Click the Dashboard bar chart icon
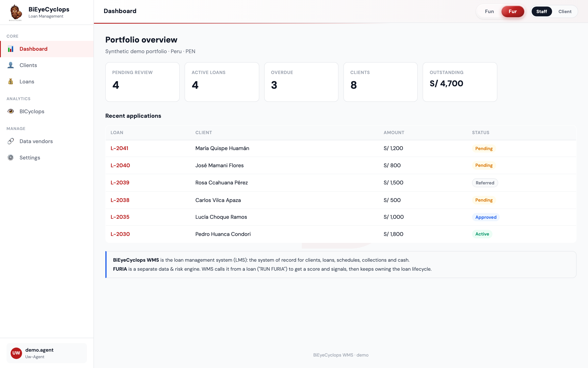The height and width of the screenshot is (368, 588). (x=10, y=49)
